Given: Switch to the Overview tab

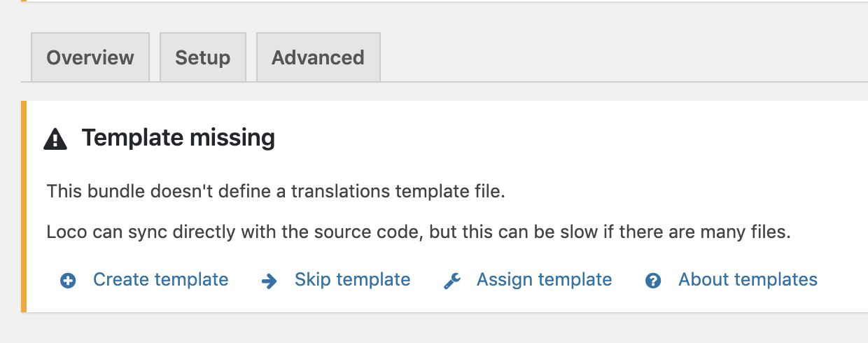Looking at the screenshot, I should (x=90, y=57).
